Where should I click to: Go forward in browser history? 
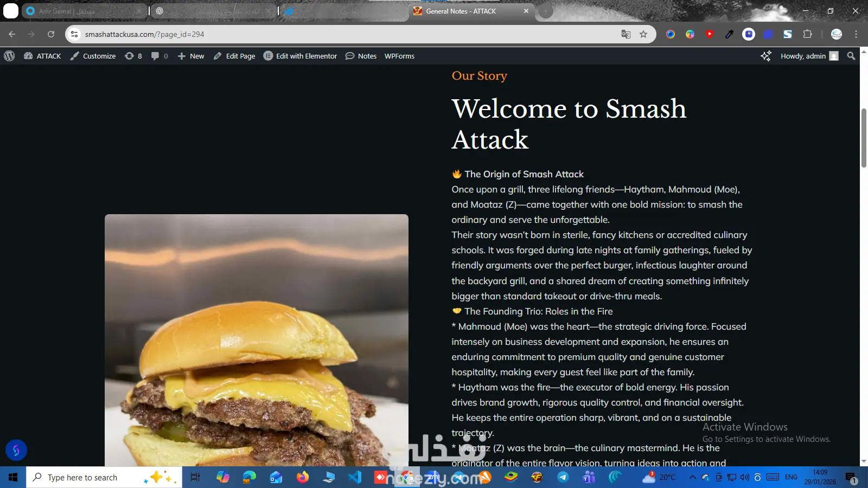click(31, 34)
